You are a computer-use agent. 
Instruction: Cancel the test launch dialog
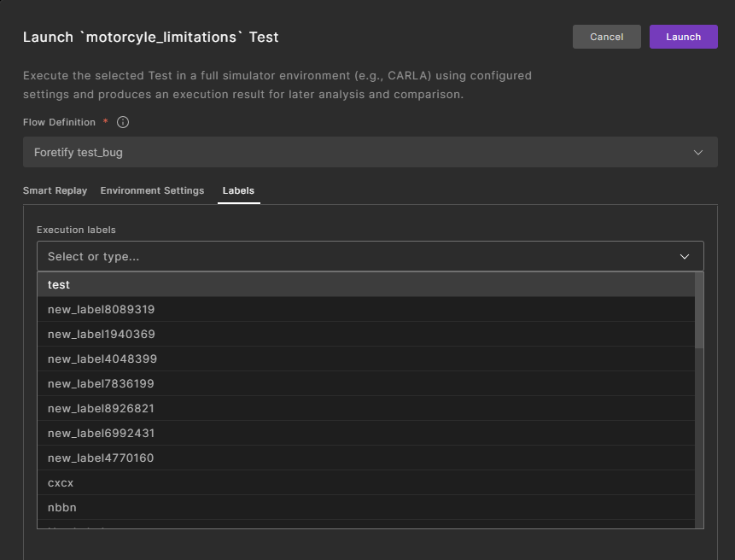[x=606, y=37]
